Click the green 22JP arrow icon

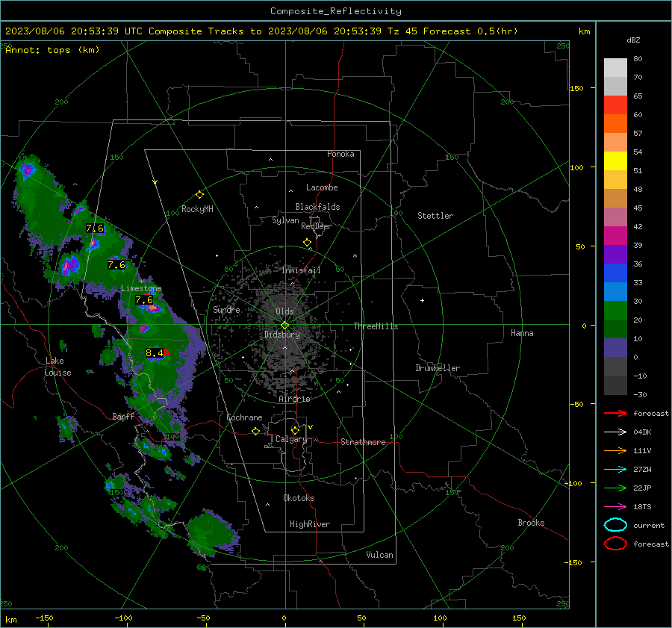(615, 488)
